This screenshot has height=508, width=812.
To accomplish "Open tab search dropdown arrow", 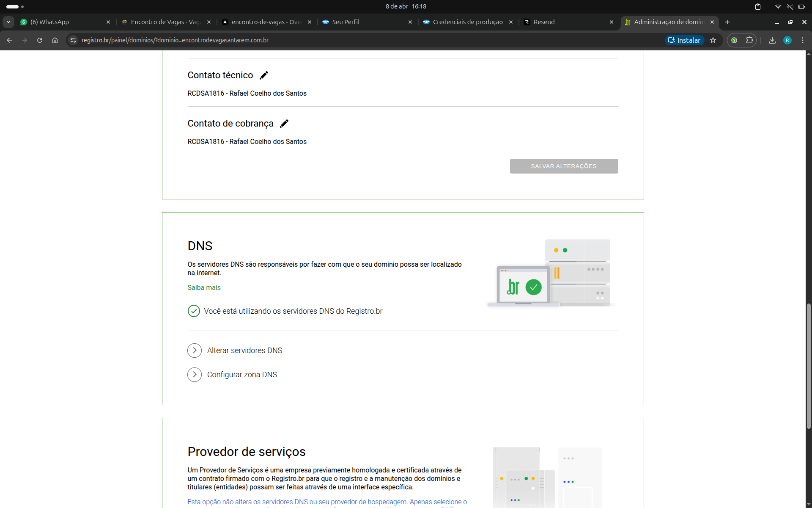I will point(8,22).
